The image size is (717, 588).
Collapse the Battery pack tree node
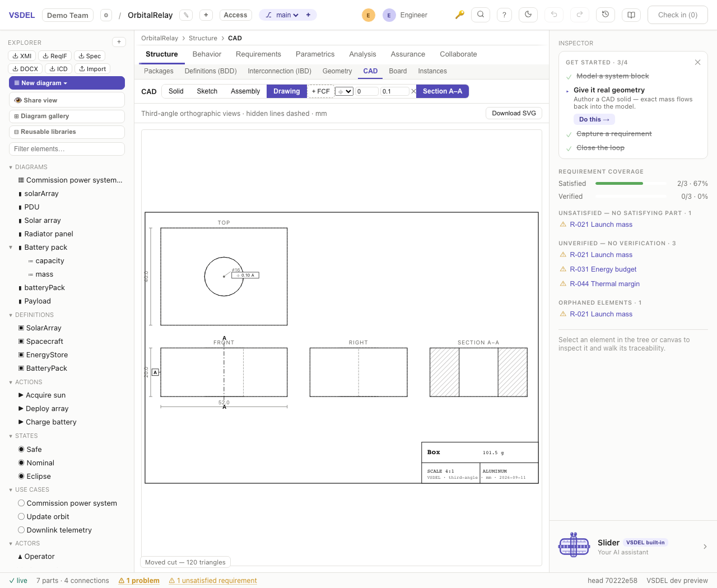(x=11, y=248)
